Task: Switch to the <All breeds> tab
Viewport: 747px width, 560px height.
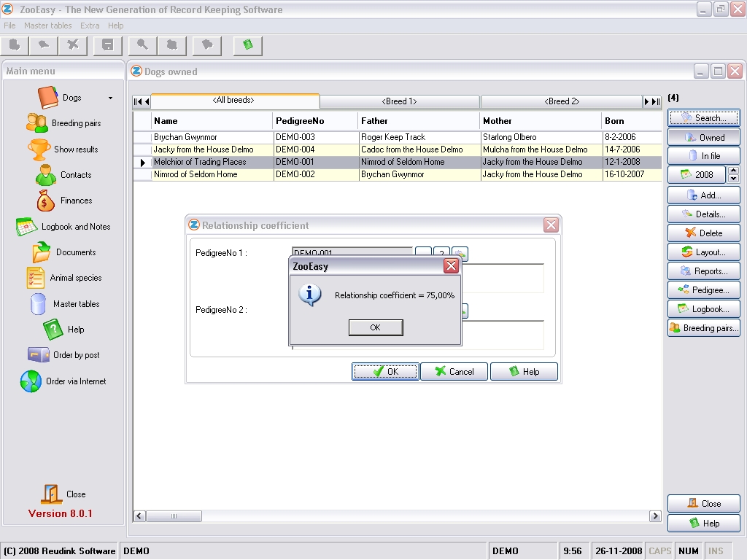Action: 234,101
